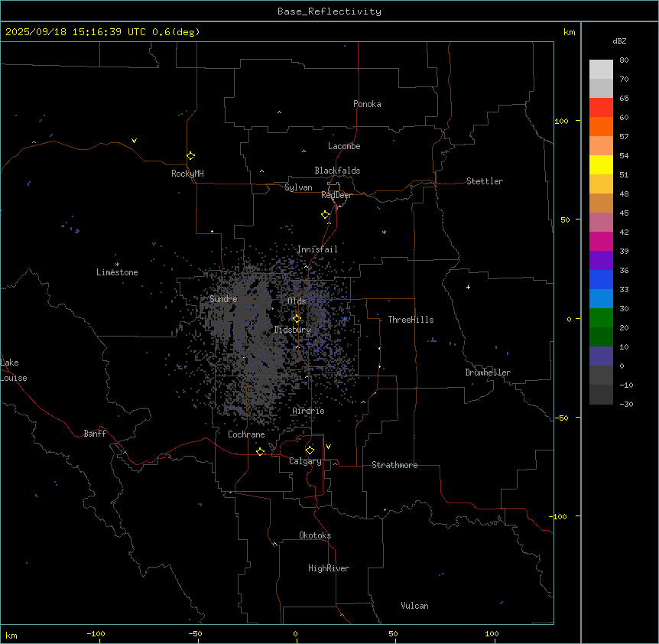
Task: Click the yellow diamond marker below Cochrane
Action: tap(261, 452)
